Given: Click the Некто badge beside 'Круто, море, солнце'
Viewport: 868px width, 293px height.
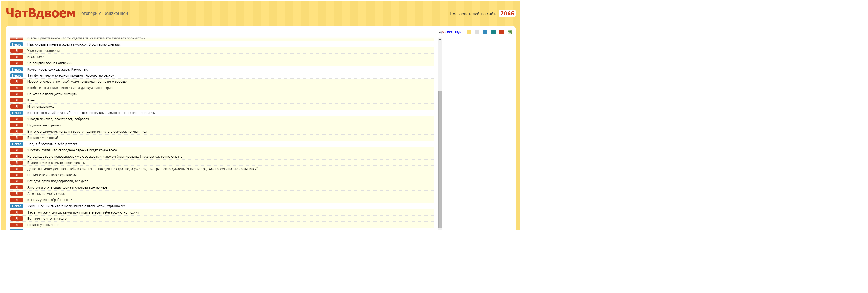Looking at the screenshot, I should point(17,69).
